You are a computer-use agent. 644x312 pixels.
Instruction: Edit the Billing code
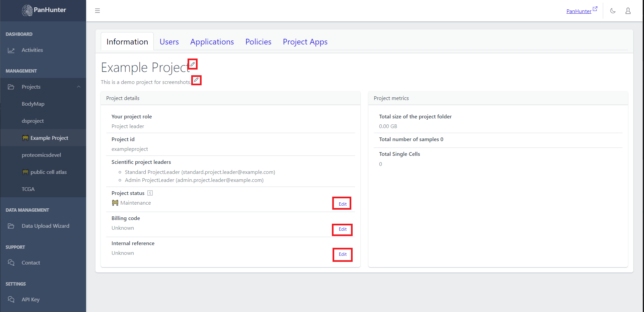coord(342,230)
